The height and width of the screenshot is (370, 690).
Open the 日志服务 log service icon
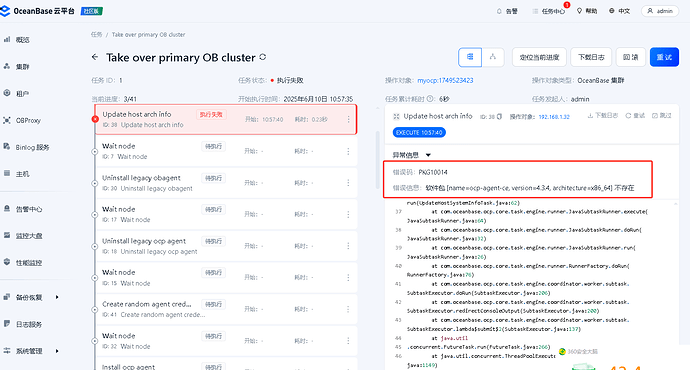[7, 324]
